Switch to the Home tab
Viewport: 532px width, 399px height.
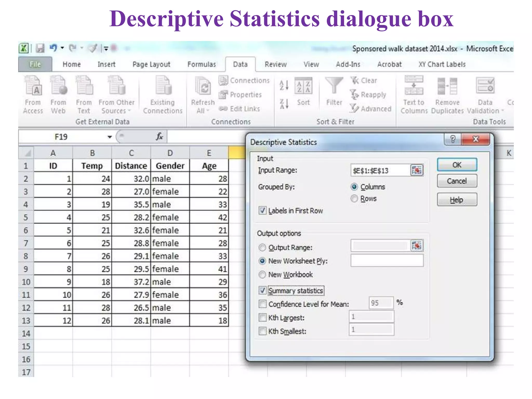pos(71,64)
